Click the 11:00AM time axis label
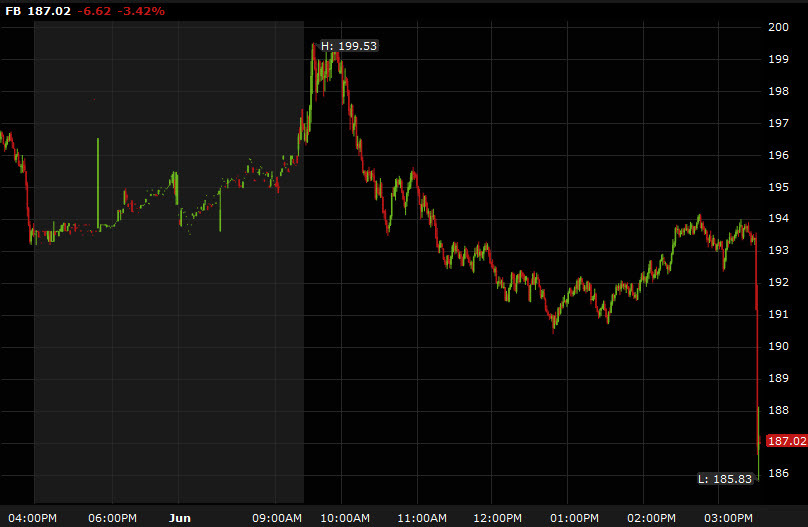808x527 pixels. [422, 518]
